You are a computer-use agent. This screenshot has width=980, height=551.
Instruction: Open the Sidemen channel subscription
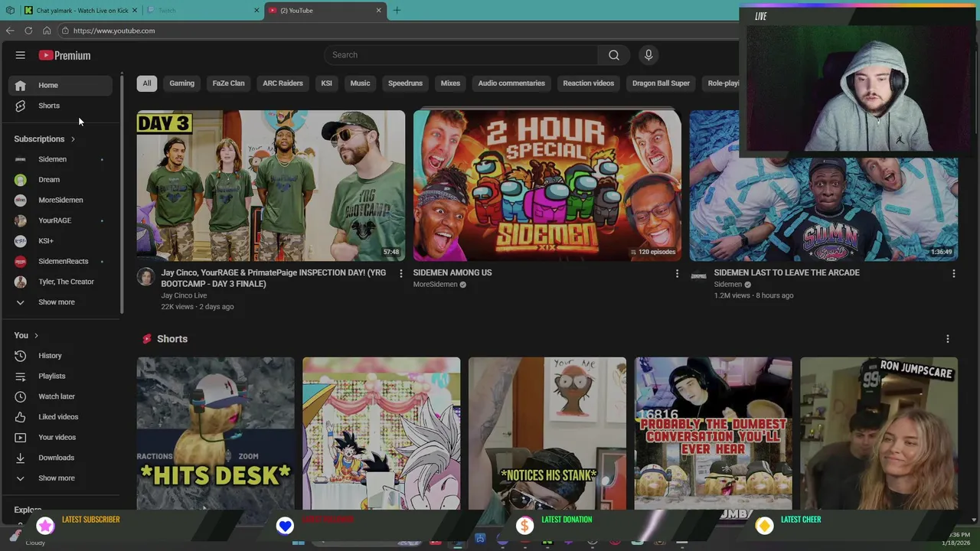pos(62,159)
